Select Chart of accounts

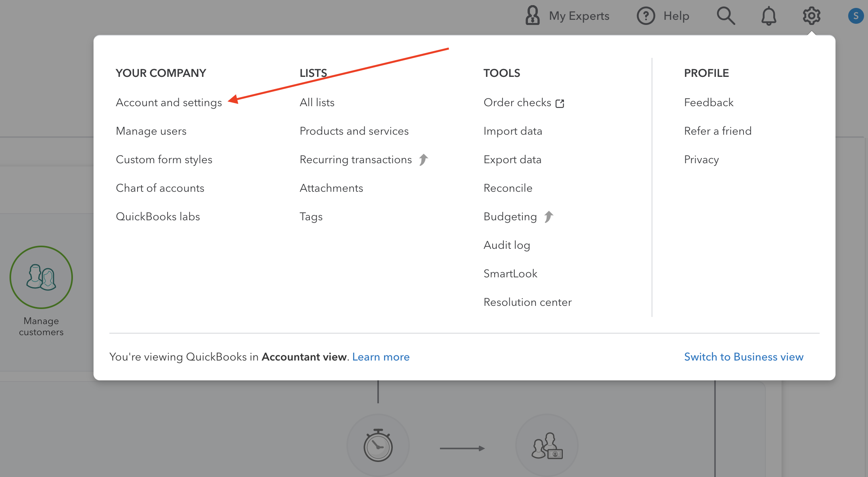tap(160, 188)
